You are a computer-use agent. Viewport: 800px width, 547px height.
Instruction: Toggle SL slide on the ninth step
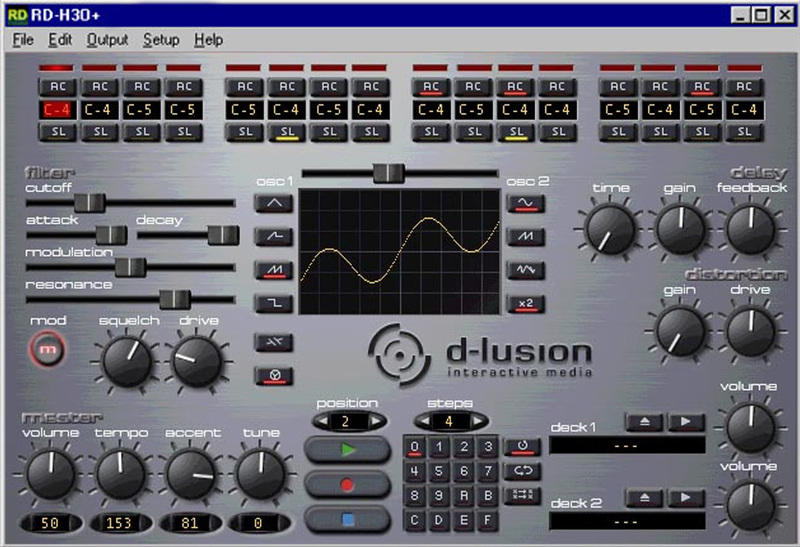pyautogui.click(x=431, y=132)
